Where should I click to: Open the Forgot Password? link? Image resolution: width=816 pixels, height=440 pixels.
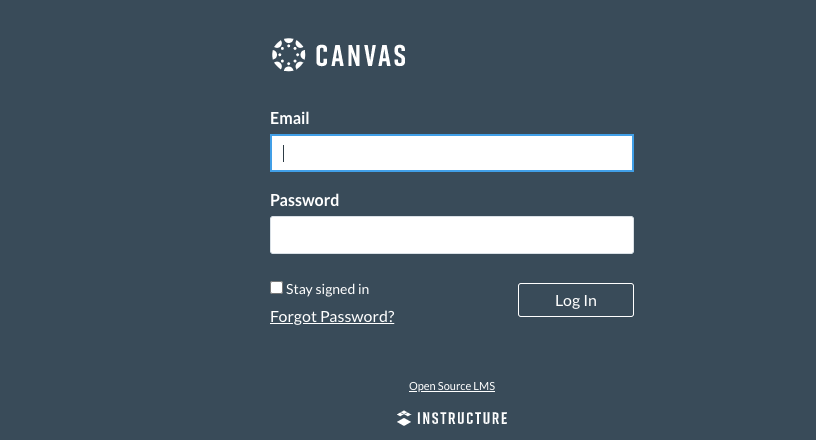pos(332,316)
